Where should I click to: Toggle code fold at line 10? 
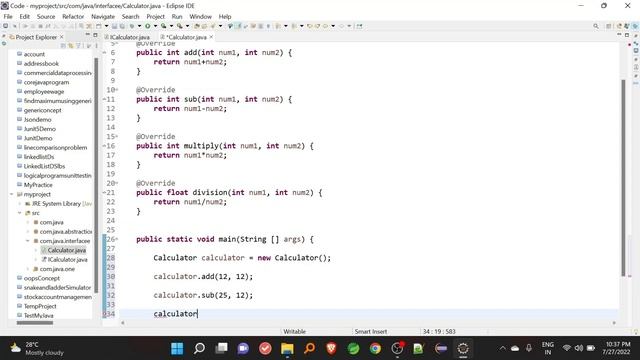click(x=117, y=90)
